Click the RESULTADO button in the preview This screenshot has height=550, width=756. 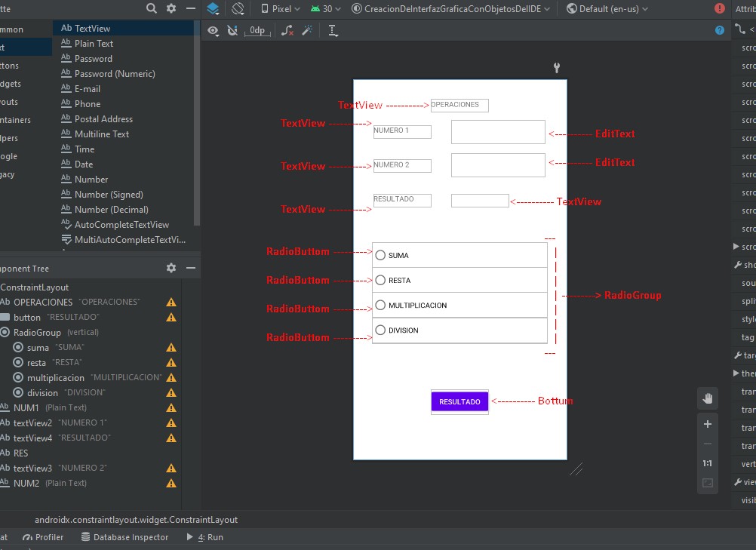point(459,401)
